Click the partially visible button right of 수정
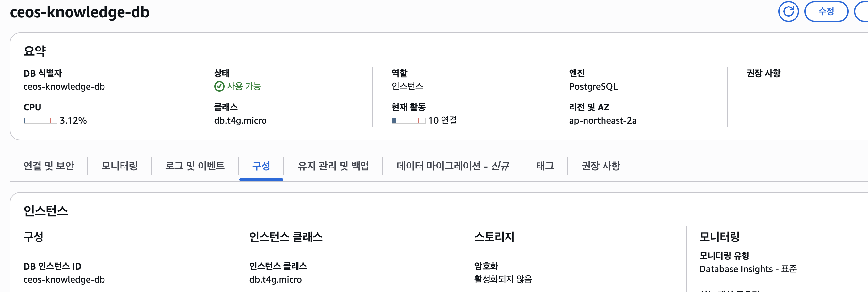868x292 pixels. [x=861, y=11]
